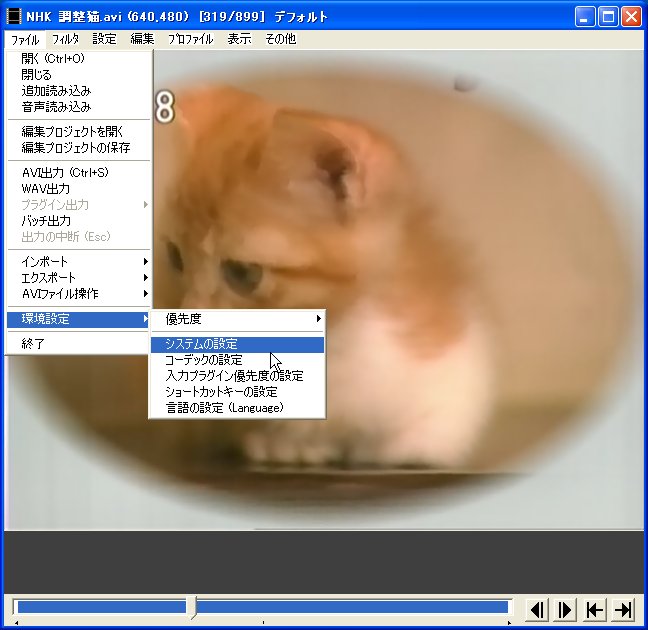Open 入力プラグイン優先度の設定
Screen dimensions: 648x630
click(x=237, y=376)
